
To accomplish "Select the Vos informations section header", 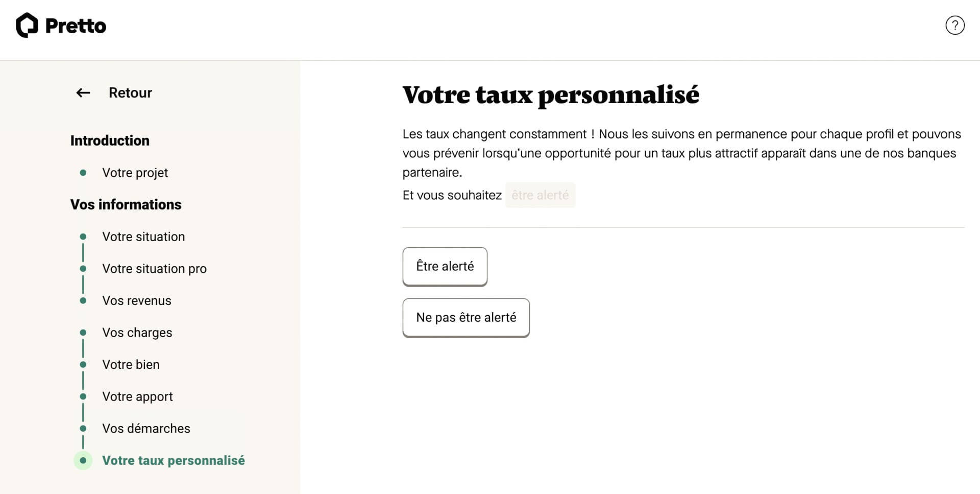I will (x=126, y=204).
